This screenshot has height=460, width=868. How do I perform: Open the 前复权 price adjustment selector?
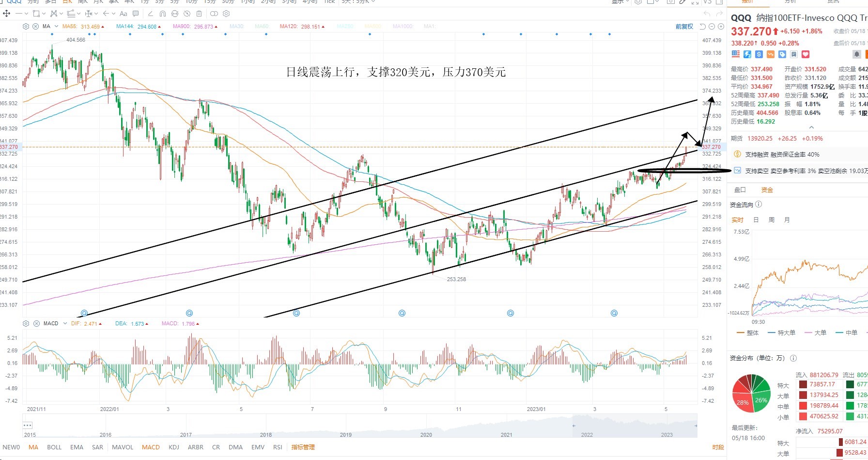[684, 27]
